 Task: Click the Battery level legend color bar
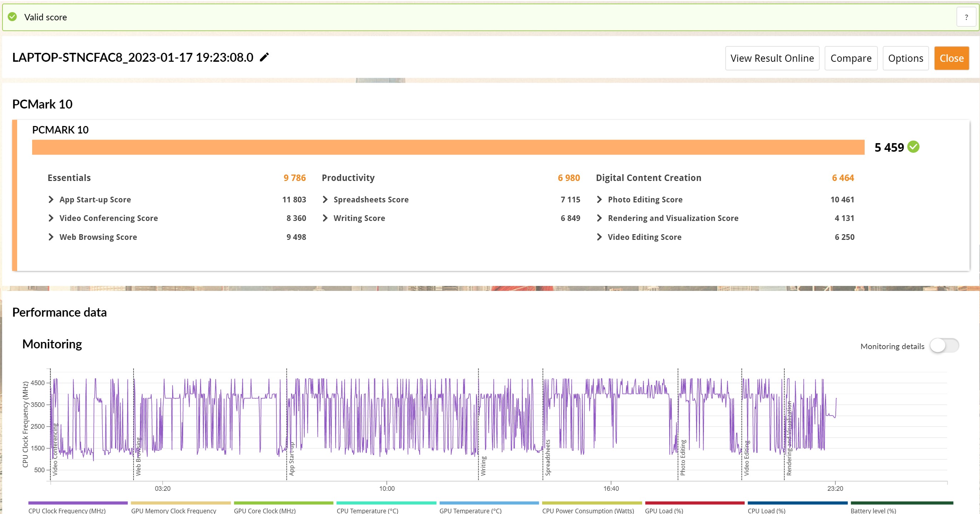[902, 503]
